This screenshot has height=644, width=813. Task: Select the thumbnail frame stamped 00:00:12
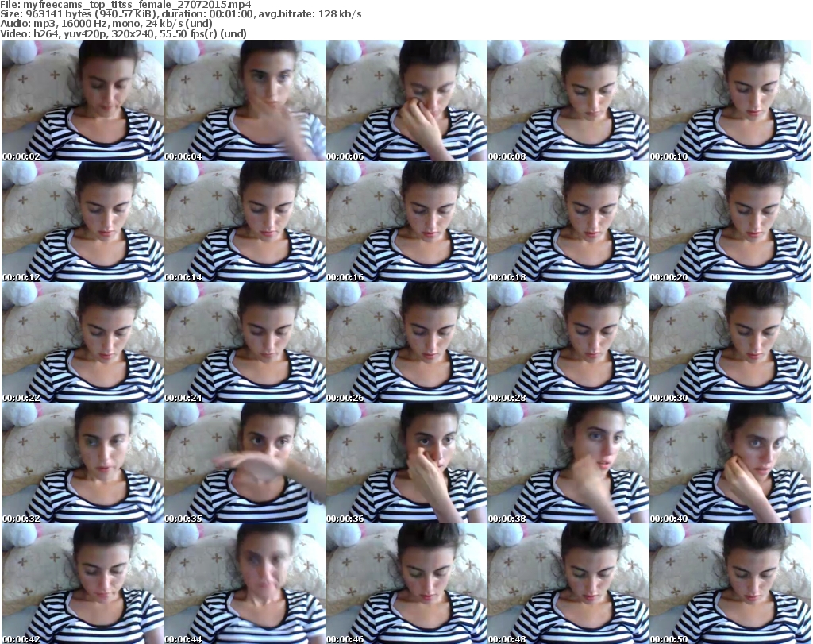pyautogui.click(x=83, y=222)
